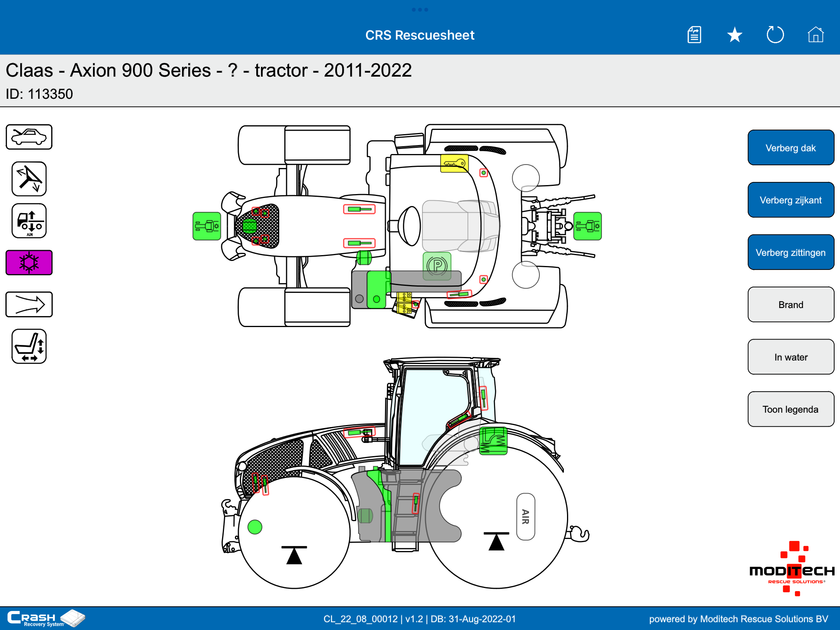The image size is (840, 630).
Task: Open the seat adjustment icon
Action: coord(29,346)
